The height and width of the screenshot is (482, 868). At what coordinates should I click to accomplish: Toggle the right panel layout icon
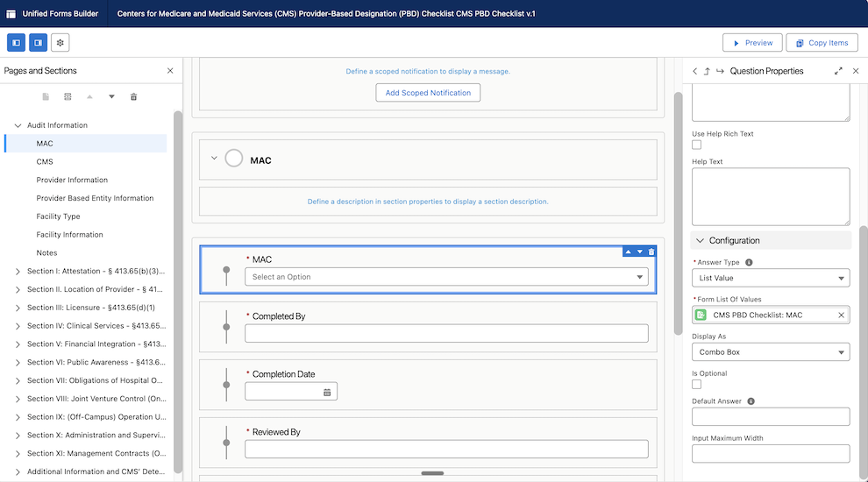tap(39, 43)
